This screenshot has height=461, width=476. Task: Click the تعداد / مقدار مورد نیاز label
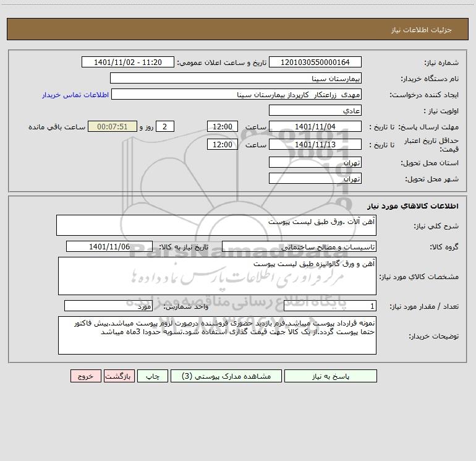(424, 306)
